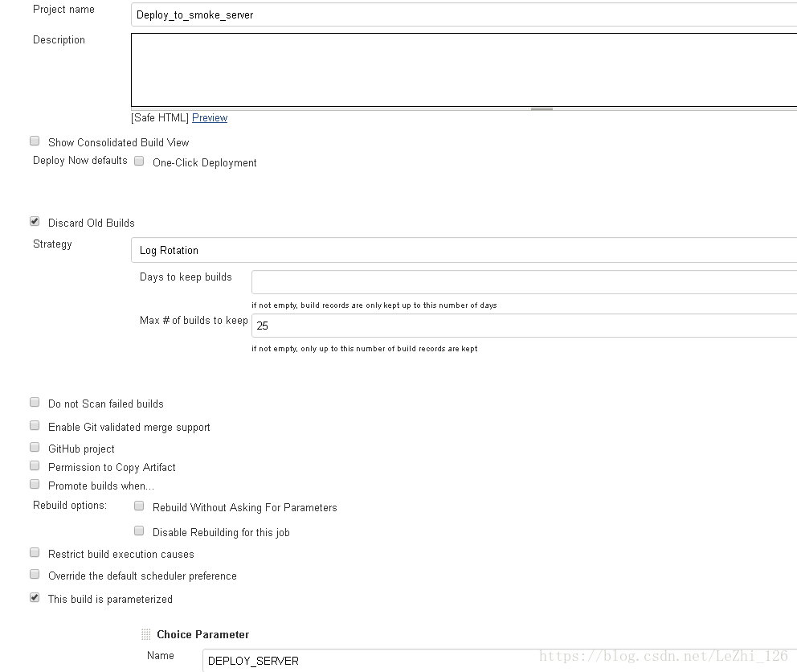797x672 pixels.
Task: Enable Rebuild Without Asking For Parameters
Action: pyautogui.click(x=139, y=506)
